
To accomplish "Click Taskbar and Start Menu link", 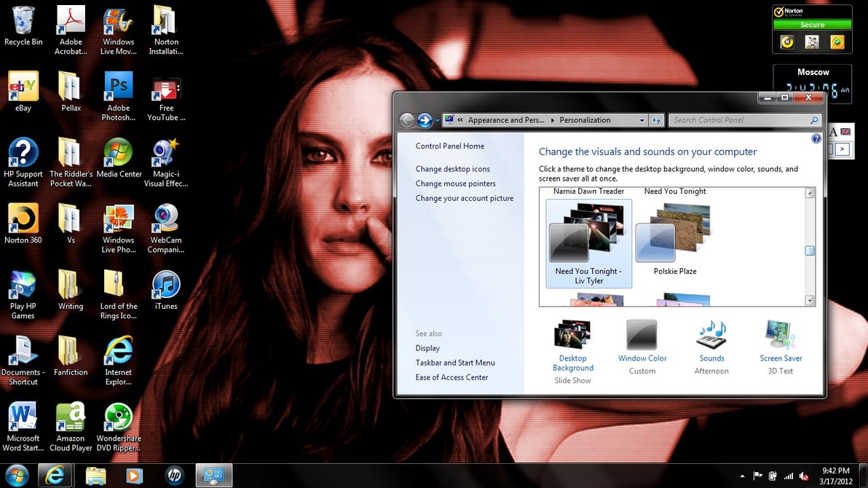I will pyautogui.click(x=454, y=363).
